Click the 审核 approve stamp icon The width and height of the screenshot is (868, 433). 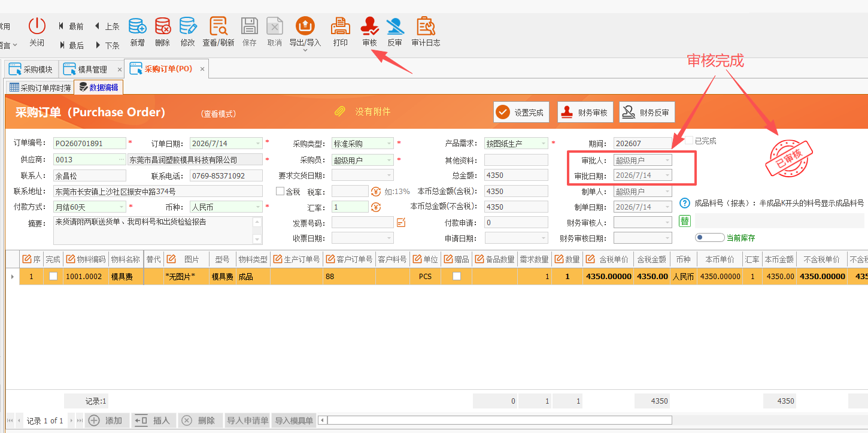click(x=369, y=26)
